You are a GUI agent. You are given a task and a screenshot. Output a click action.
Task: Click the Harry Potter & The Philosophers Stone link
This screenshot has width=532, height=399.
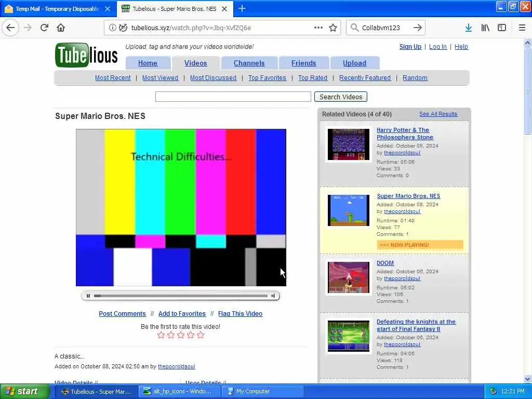405,134
